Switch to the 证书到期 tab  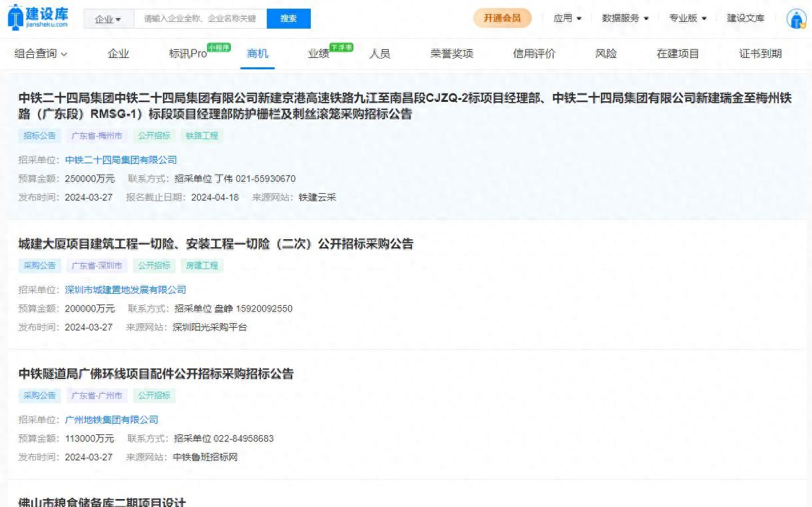(x=761, y=54)
